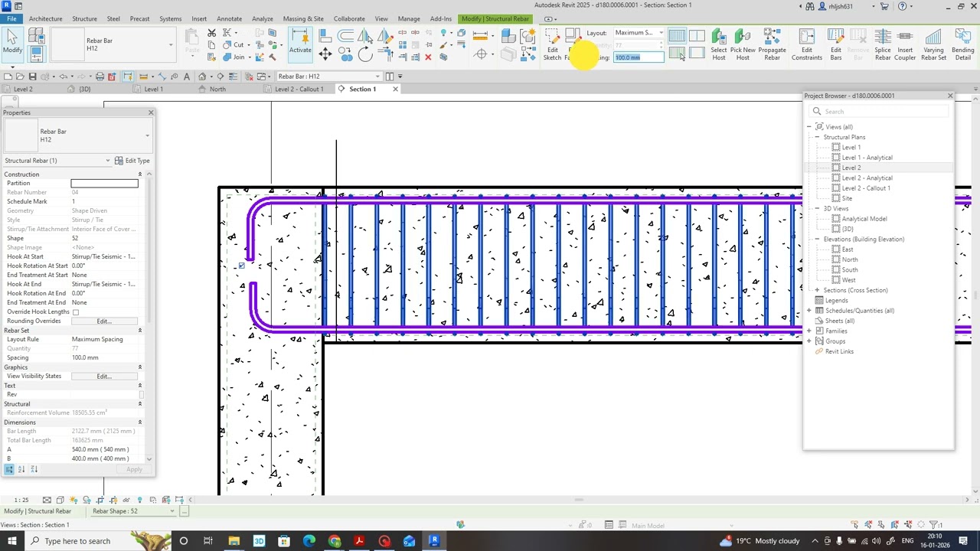Click the Print icon in quick access toolbar

100,77
